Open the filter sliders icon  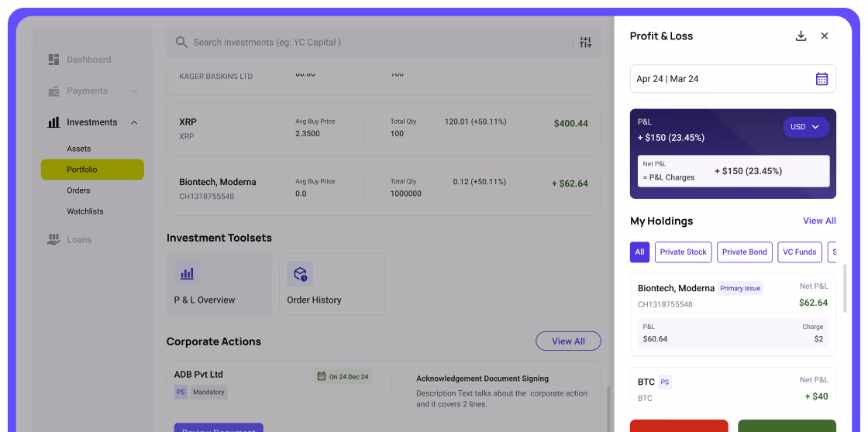586,42
